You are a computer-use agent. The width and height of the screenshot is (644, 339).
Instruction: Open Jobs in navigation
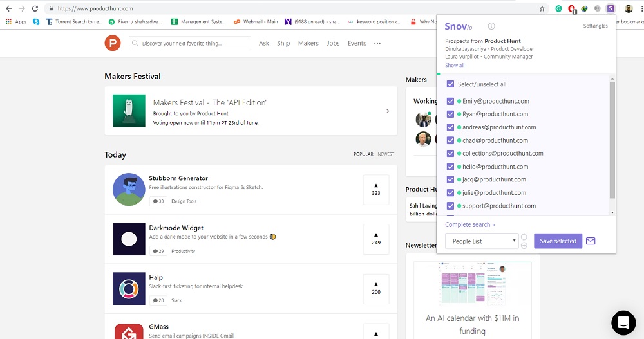pyautogui.click(x=333, y=43)
